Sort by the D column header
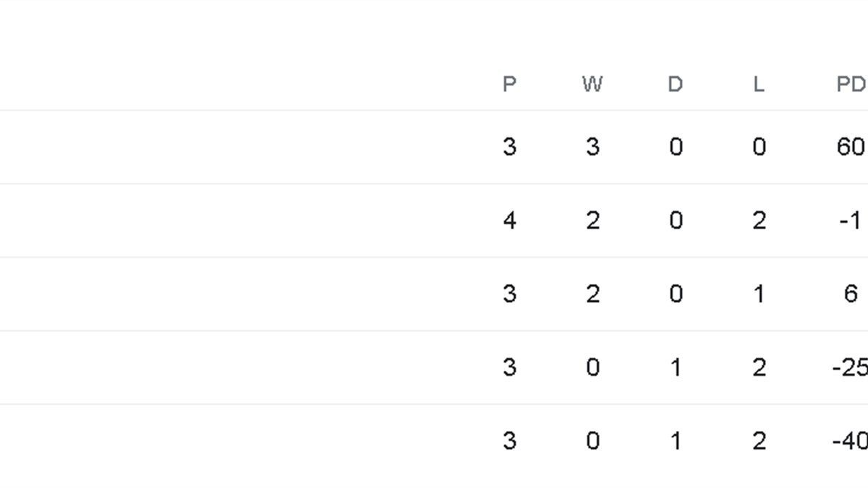This screenshot has height=488, width=868. 675,85
